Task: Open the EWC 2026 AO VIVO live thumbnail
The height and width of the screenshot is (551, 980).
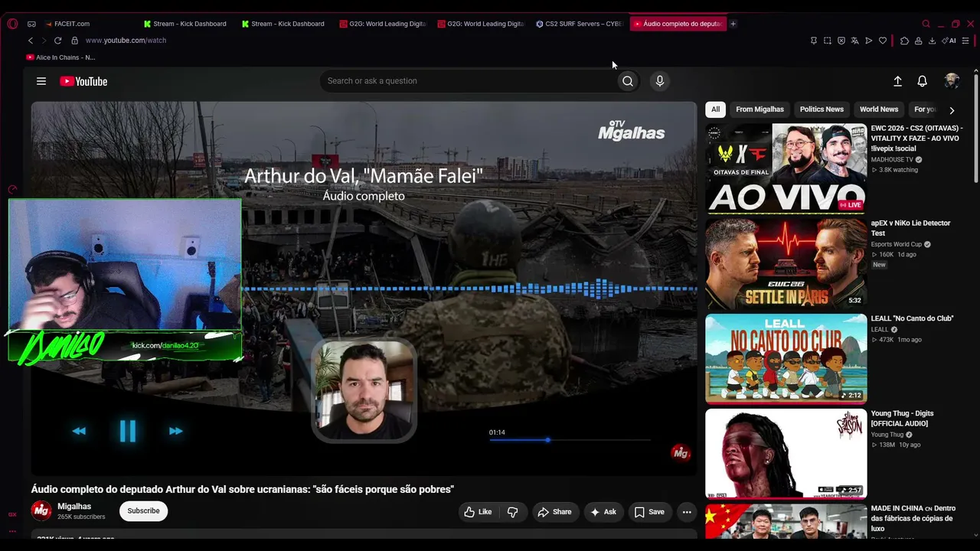Action: tap(786, 168)
